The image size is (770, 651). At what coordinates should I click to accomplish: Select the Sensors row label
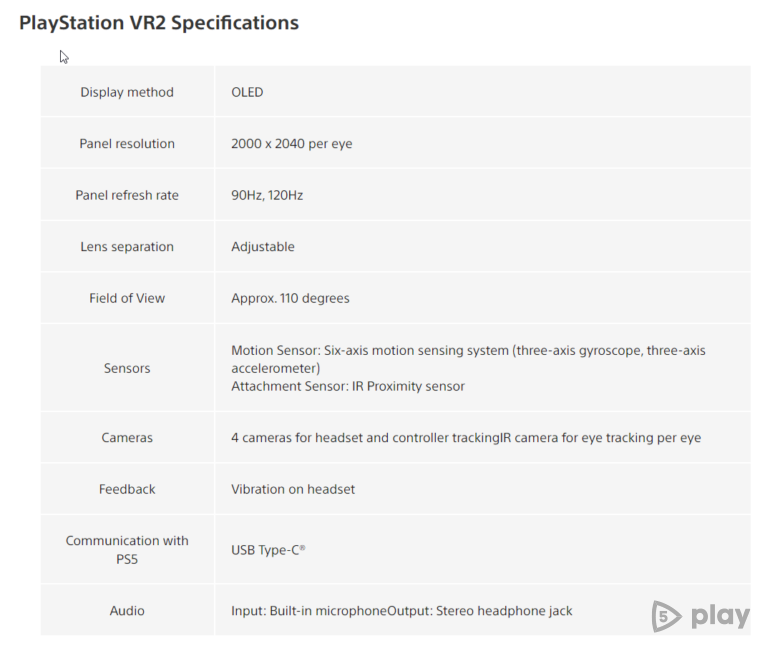tap(127, 368)
